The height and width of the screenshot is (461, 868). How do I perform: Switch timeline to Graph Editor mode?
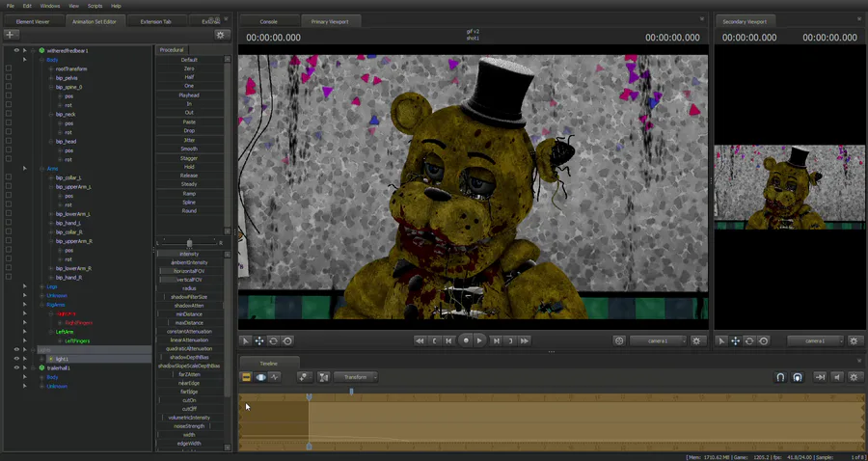point(275,377)
